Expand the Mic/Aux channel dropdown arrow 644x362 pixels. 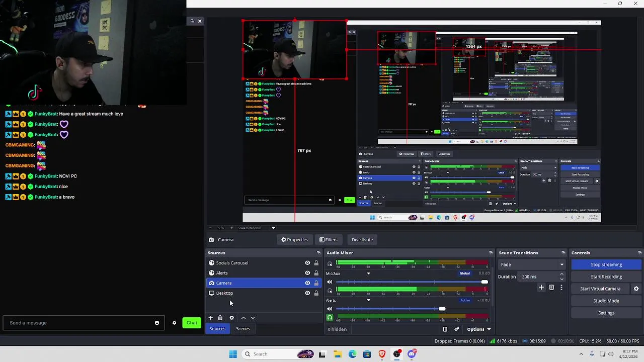coord(368,274)
